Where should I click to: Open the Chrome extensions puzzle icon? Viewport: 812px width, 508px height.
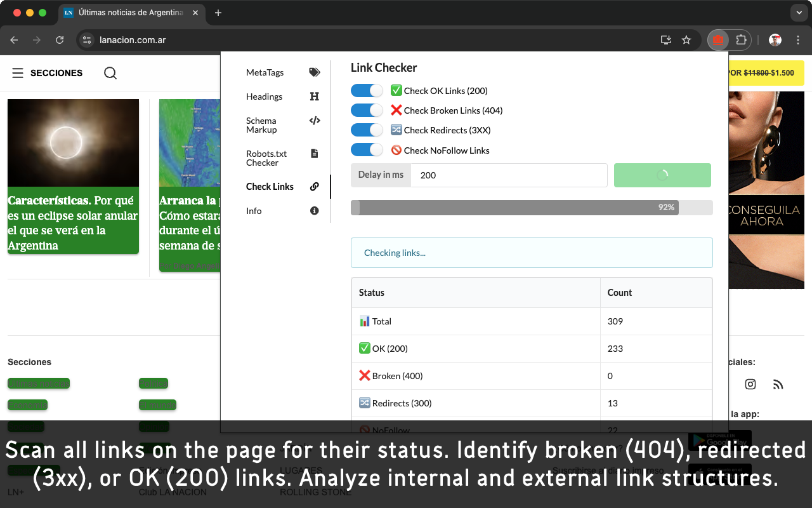coord(741,40)
